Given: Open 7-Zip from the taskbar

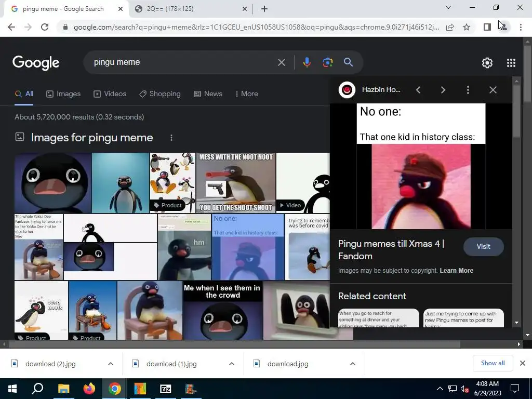Looking at the screenshot, I should pos(166,389).
